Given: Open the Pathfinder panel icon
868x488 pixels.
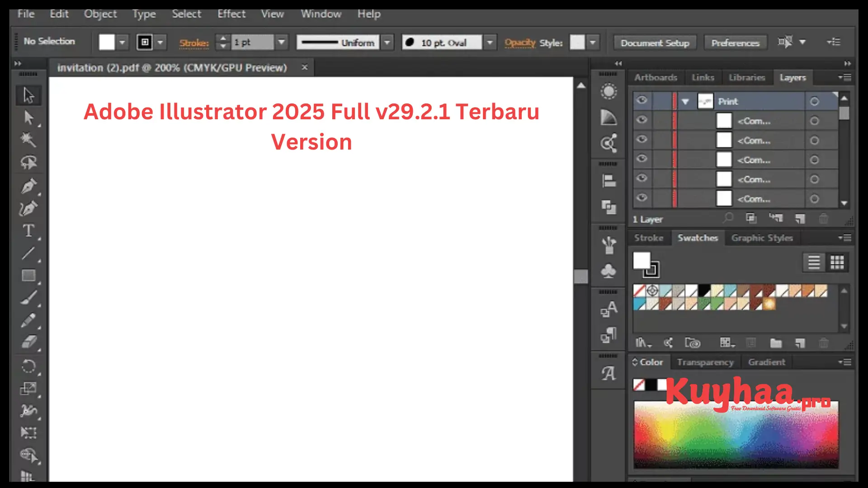Looking at the screenshot, I should point(609,207).
